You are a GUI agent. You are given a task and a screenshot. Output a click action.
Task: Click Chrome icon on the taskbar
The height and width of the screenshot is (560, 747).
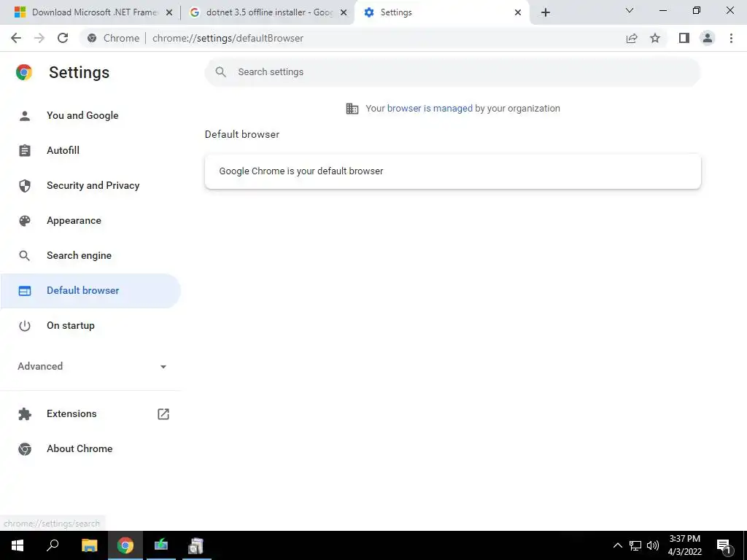125,545
